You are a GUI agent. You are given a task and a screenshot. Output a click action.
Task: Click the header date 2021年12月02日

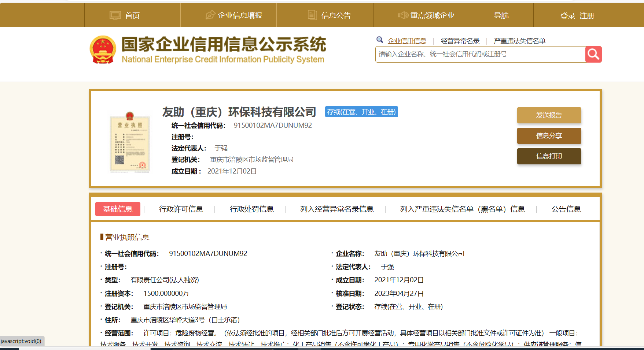232,171
